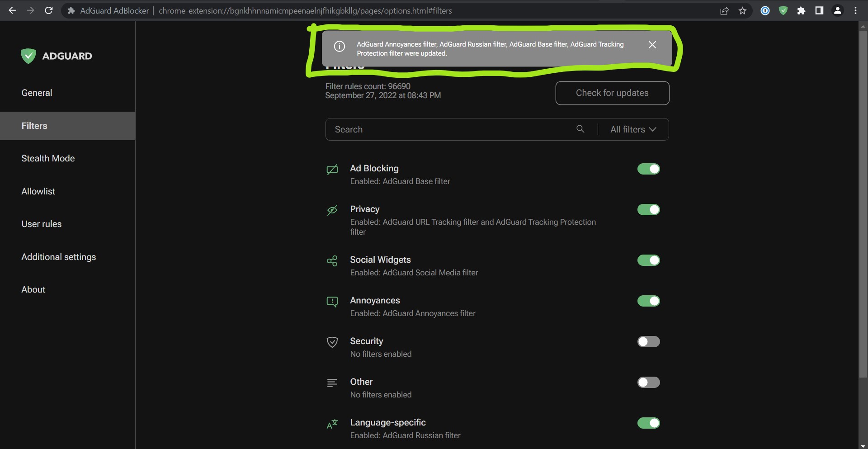868x449 pixels.
Task: Open the Chrome three-dot menu
Action: (855, 11)
